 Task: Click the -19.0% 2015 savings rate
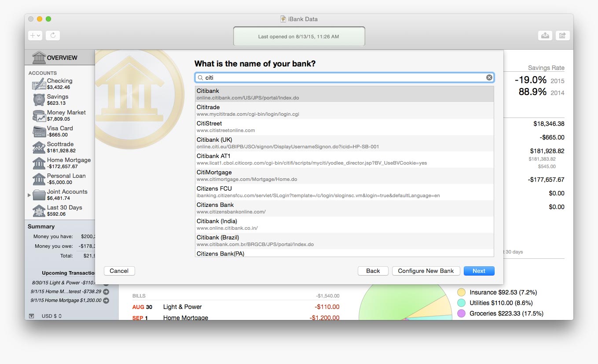[539, 80]
